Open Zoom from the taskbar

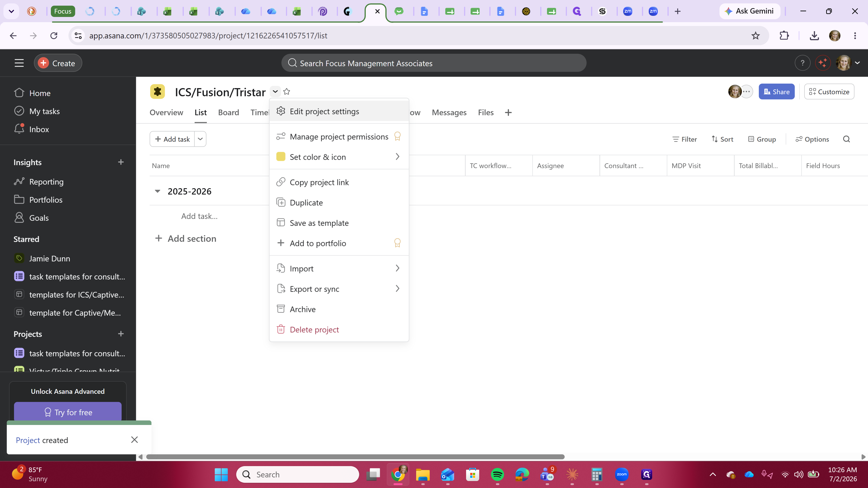tap(622, 474)
